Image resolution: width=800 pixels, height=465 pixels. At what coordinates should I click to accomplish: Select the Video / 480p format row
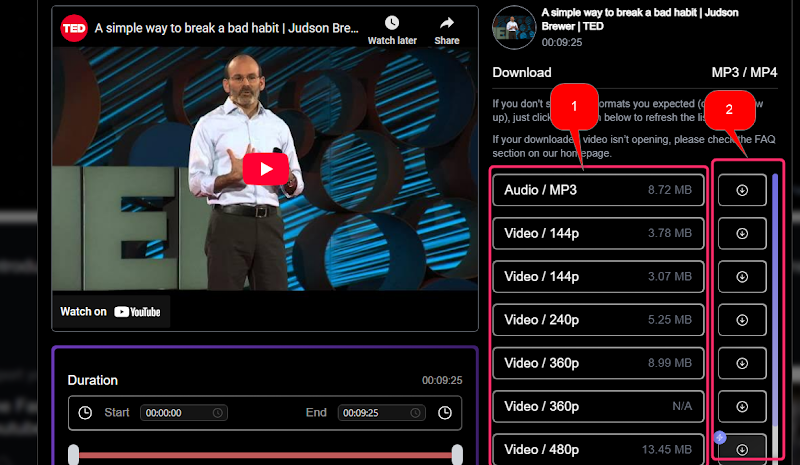click(x=598, y=449)
